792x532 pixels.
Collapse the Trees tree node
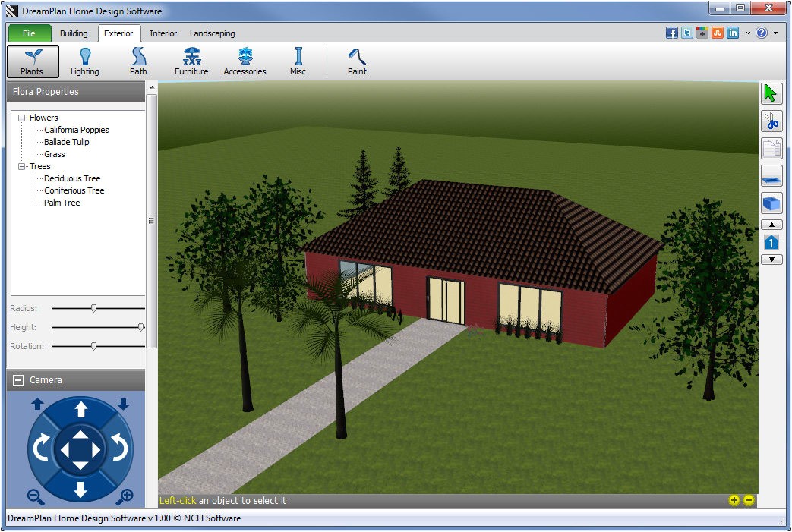(x=22, y=166)
